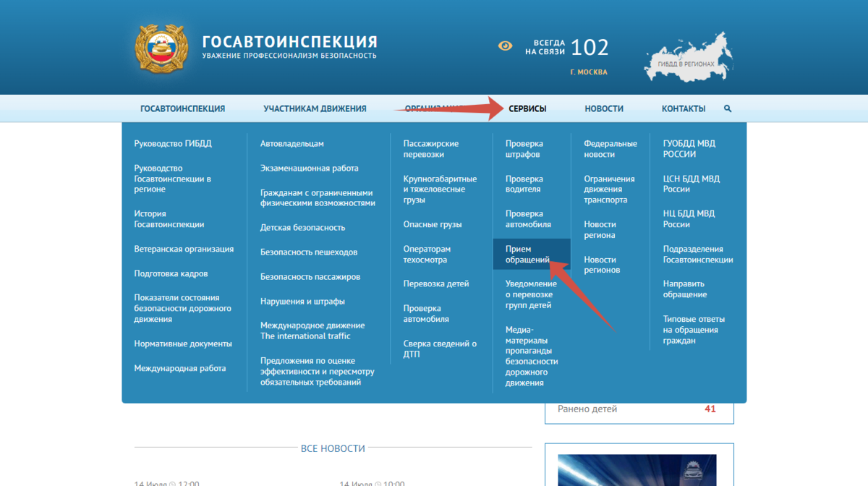Open Автовладельцам link
The image size is (868, 486).
[292, 144]
